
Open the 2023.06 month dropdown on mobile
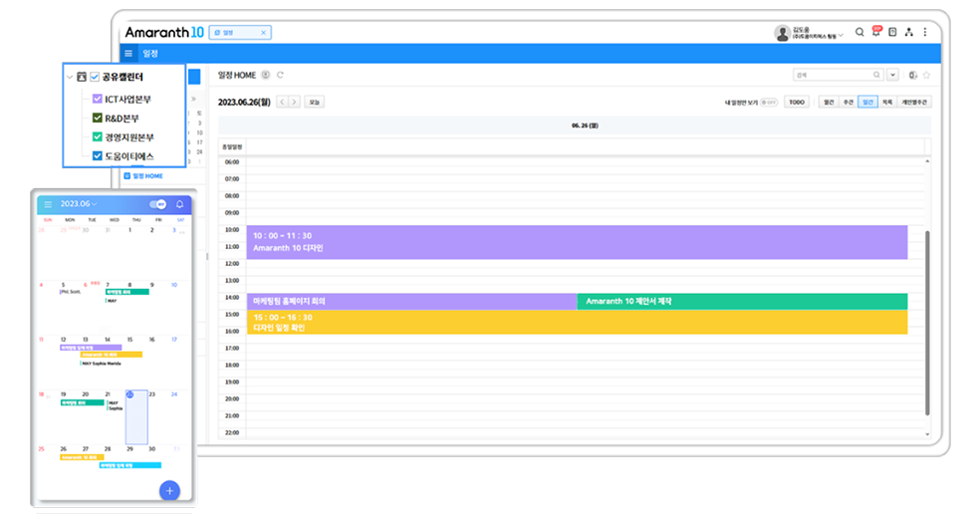tap(78, 204)
